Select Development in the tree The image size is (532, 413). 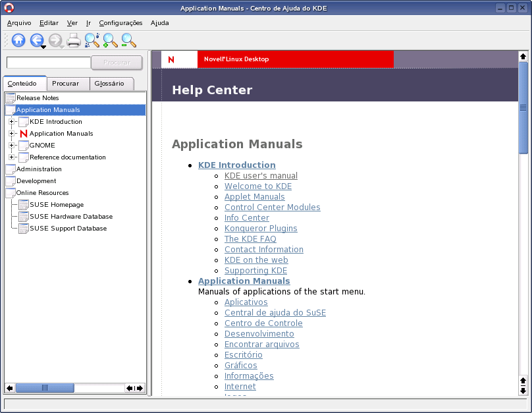(36, 181)
